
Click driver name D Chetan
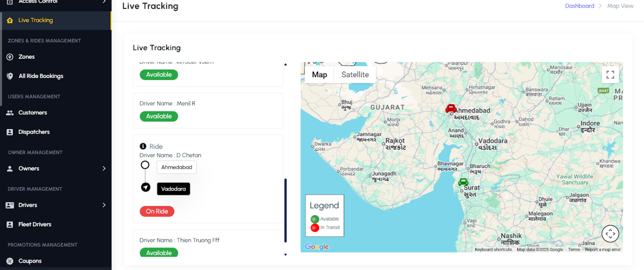[x=189, y=155]
